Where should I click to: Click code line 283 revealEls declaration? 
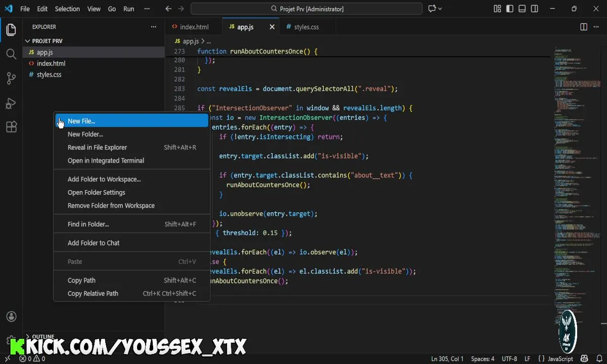click(x=297, y=88)
